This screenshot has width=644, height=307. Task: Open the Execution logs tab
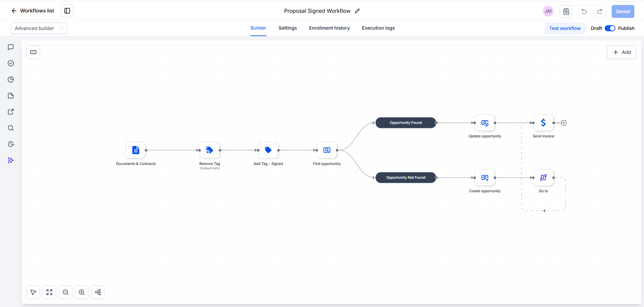(378, 28)
